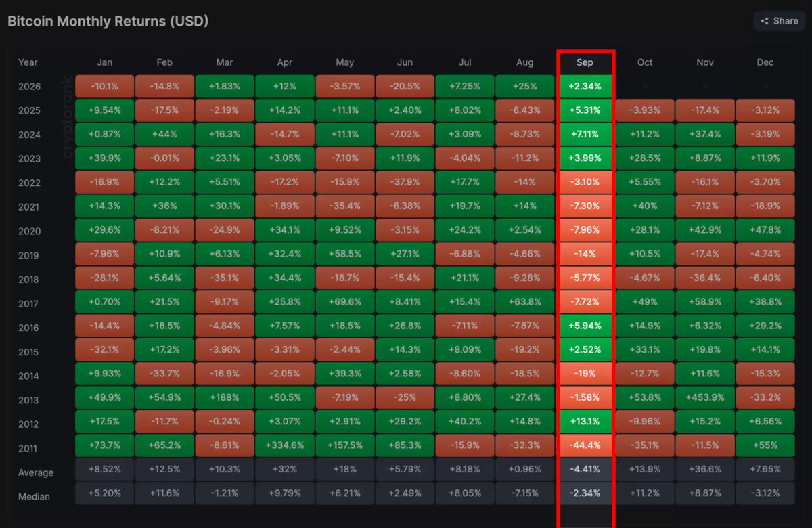Select the Dec column header
812x528 pixels.
[765, 62]
